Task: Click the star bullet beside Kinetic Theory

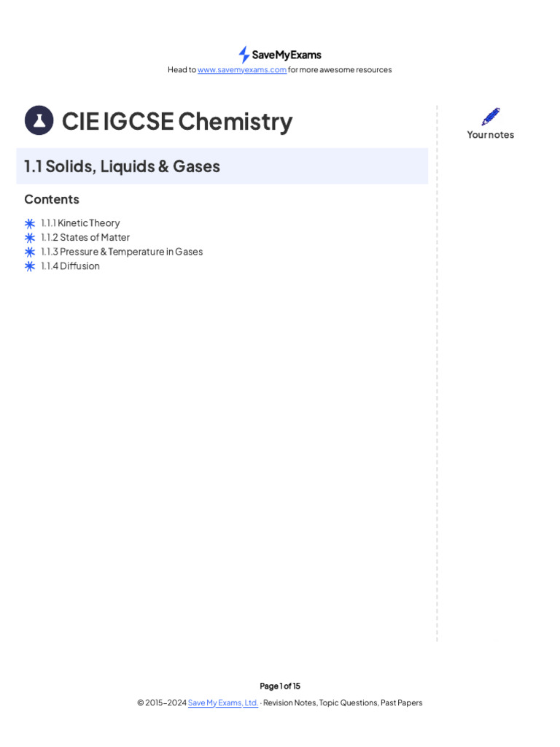Action: (30, 223)
